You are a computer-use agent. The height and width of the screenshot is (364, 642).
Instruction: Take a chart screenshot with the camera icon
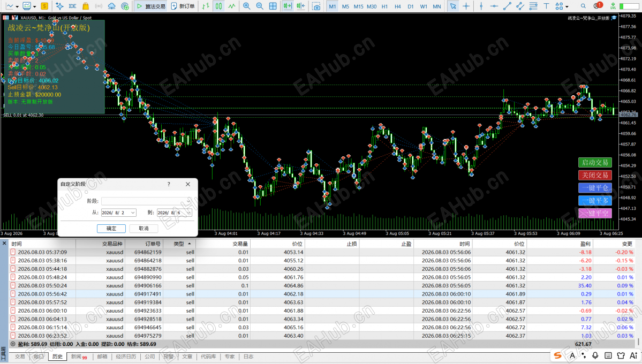pos(316,6)
